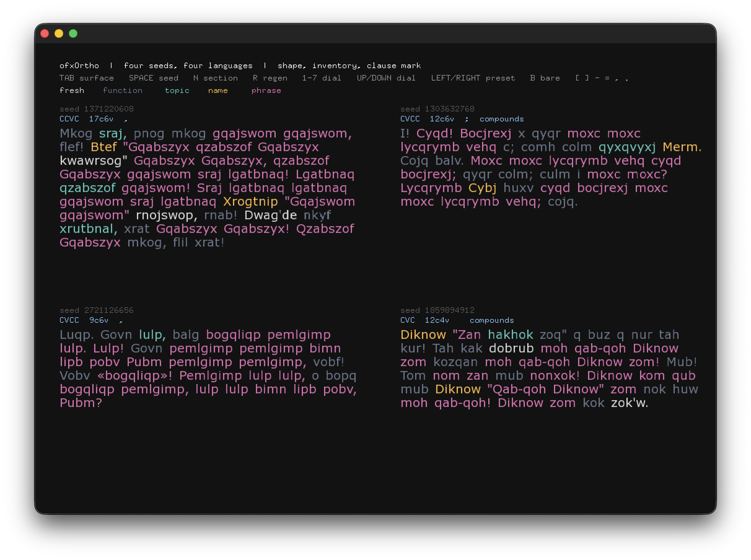This screenshot has width=751, height=560.
Task: Click the 'seed 1303632768' label
Action: pos(437,109)
